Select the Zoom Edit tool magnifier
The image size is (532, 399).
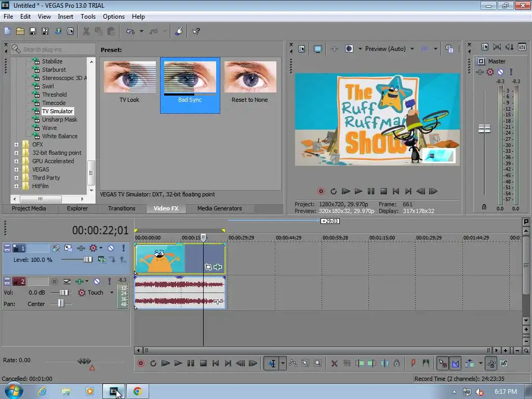click(317, 363)
